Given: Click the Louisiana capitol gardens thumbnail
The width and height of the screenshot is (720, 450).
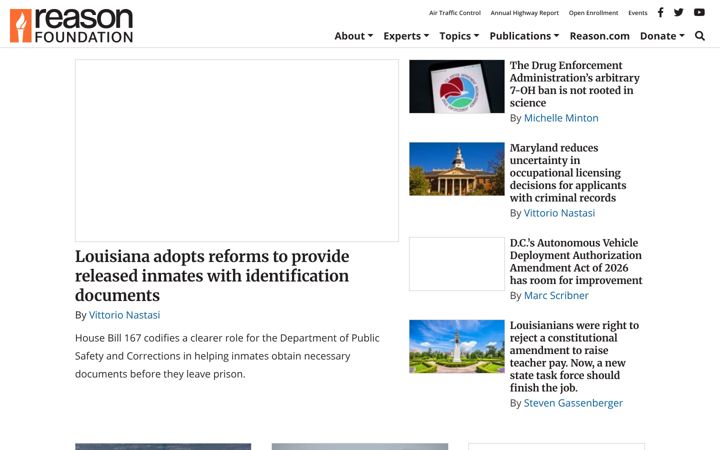Looking at the screenshot, I should (457, 346).
